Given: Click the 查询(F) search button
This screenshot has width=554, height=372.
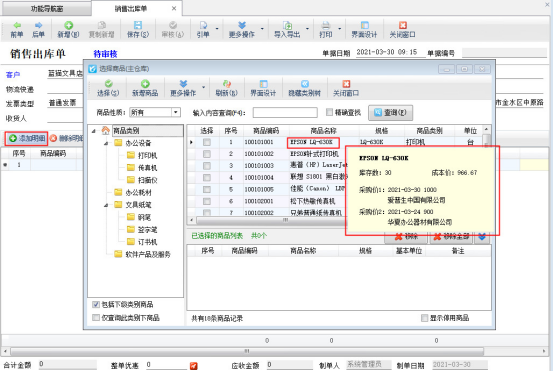Looking at the screenshot, I should [x=390, y=112].
